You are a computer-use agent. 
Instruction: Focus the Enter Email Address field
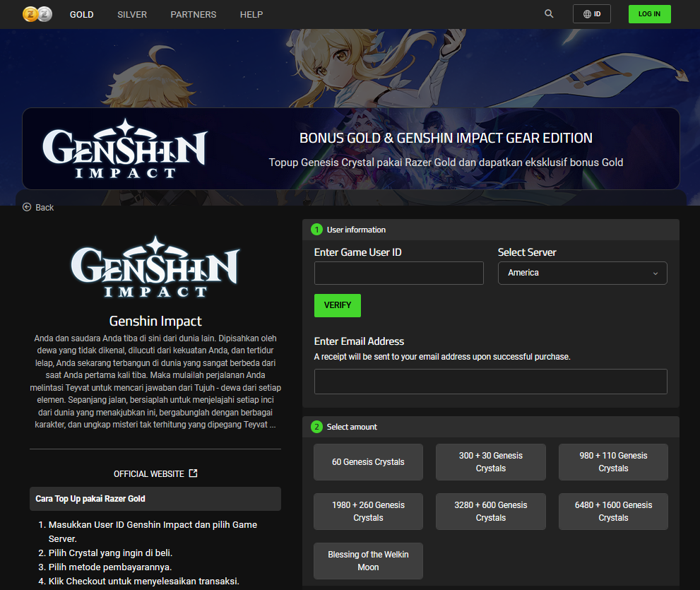[490, 382]
